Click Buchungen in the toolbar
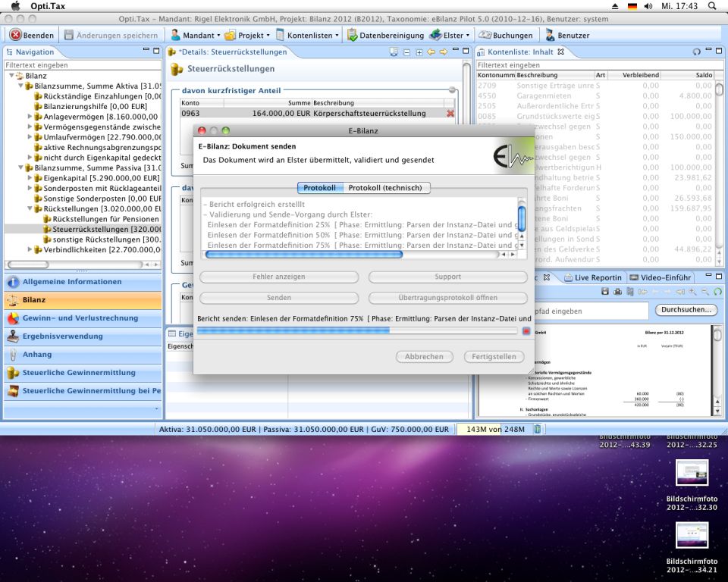This screenshot has width=728, height=582. click(x=506, y=36)
